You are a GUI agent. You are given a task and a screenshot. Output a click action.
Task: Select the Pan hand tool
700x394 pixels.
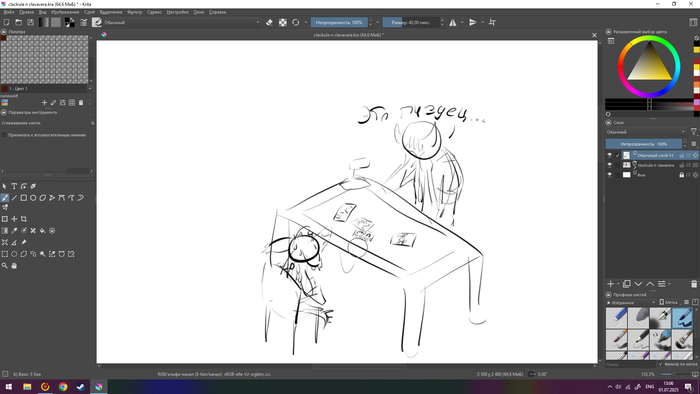pos(14,265)
